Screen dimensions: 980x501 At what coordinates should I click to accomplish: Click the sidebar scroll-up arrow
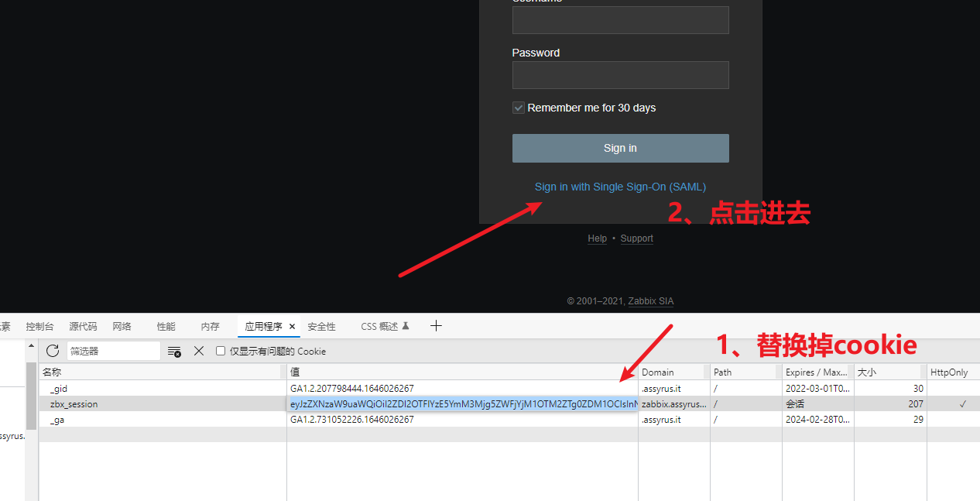(32, 346)
